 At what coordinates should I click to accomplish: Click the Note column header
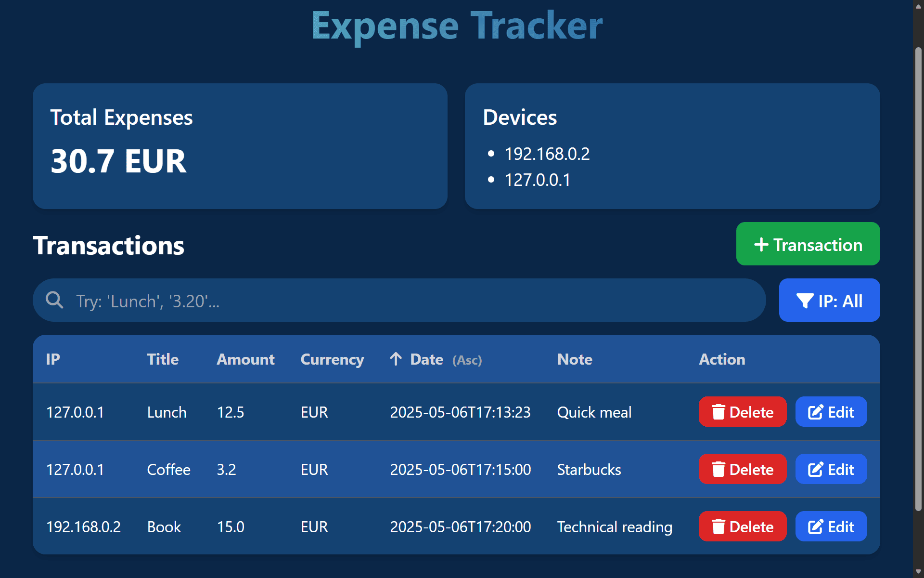tap(575, 359)
